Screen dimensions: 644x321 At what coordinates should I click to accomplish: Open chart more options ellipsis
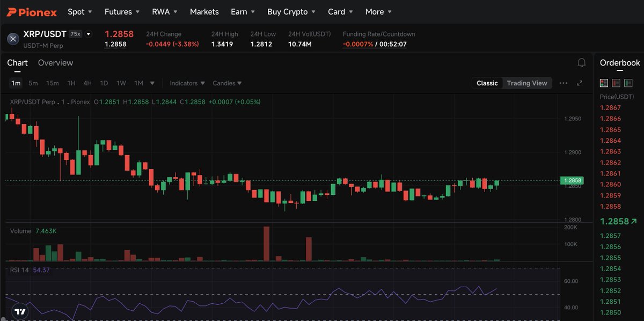(563, 83)
